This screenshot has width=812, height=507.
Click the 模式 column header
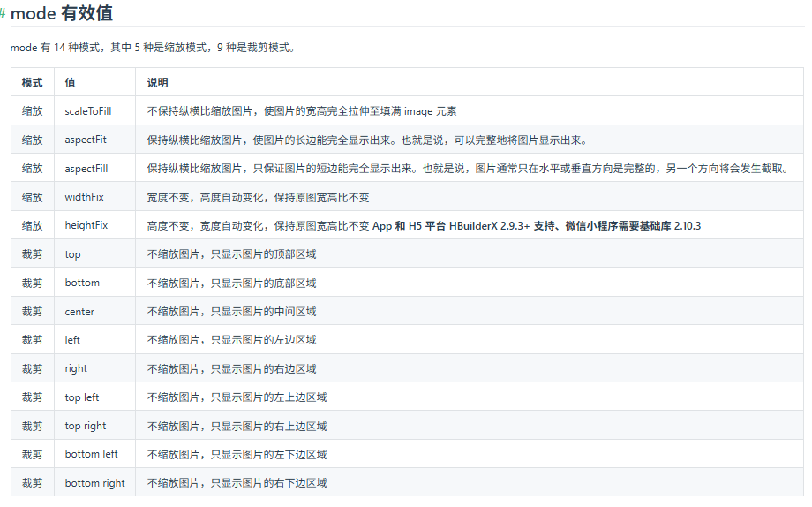32,83
